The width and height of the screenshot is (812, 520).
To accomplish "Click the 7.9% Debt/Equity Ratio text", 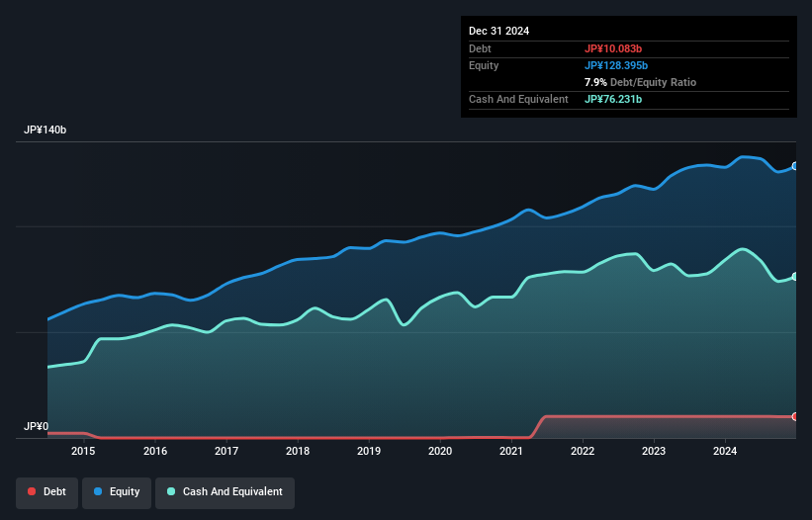I will (640, 82).
